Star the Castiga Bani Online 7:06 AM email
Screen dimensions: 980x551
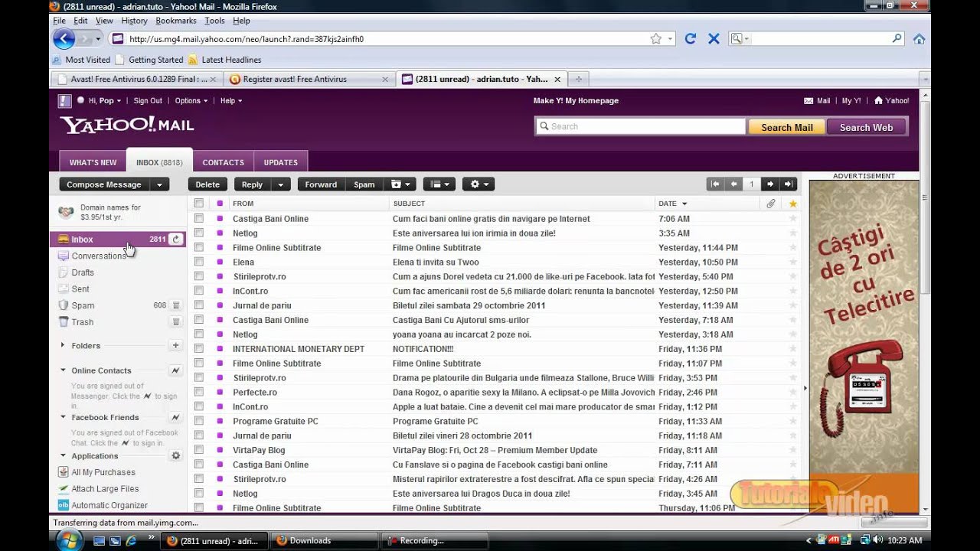pos(792,219)
